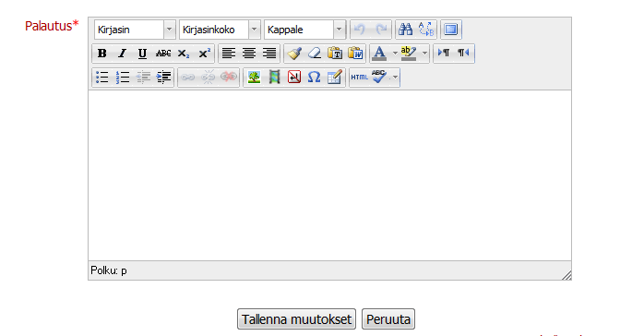Click the editor resize handle corner

(x=566, y=275)
